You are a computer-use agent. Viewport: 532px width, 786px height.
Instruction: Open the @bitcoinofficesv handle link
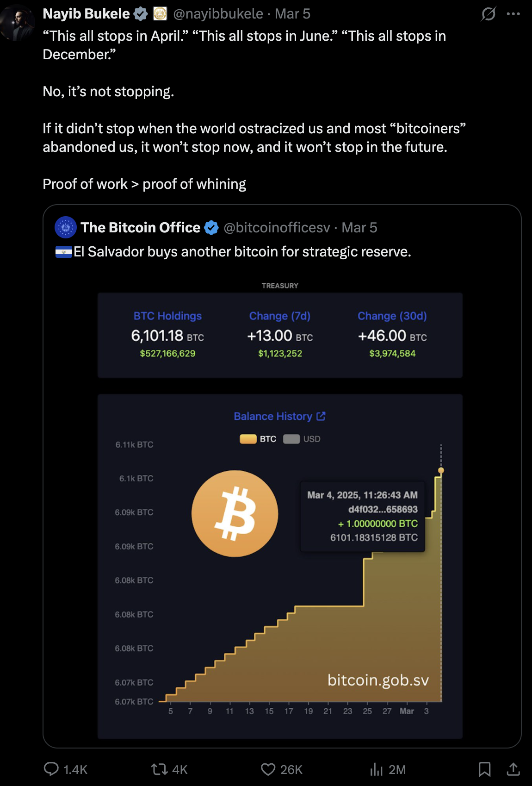point(277,228)
